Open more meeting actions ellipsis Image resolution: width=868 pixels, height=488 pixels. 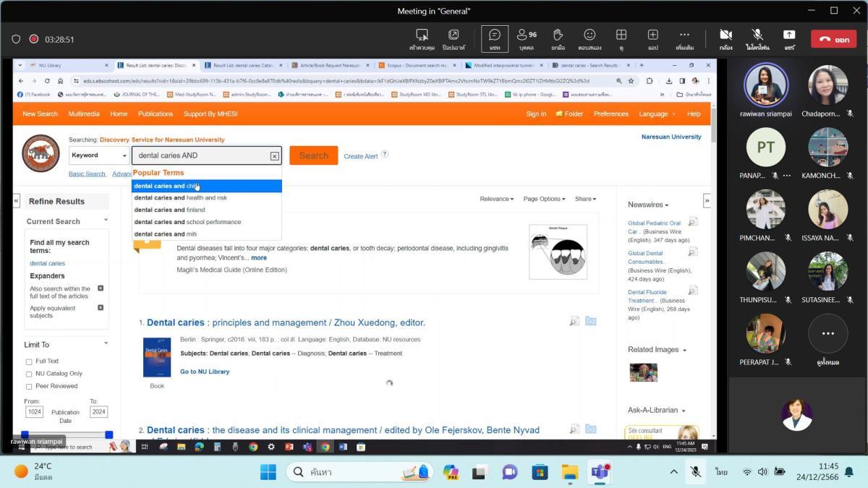click(684, 39)
